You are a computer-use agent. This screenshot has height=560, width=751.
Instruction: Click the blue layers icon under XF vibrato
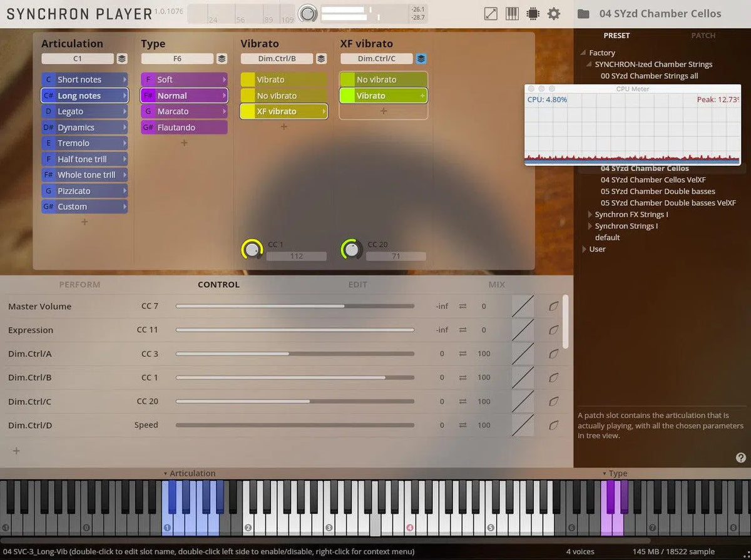(x=421, y=59)
